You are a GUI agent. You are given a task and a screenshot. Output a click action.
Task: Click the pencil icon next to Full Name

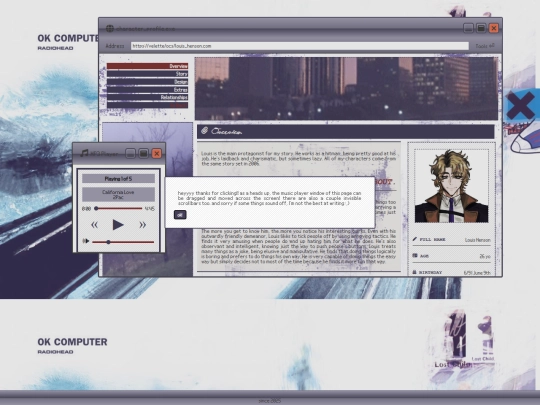415,239
